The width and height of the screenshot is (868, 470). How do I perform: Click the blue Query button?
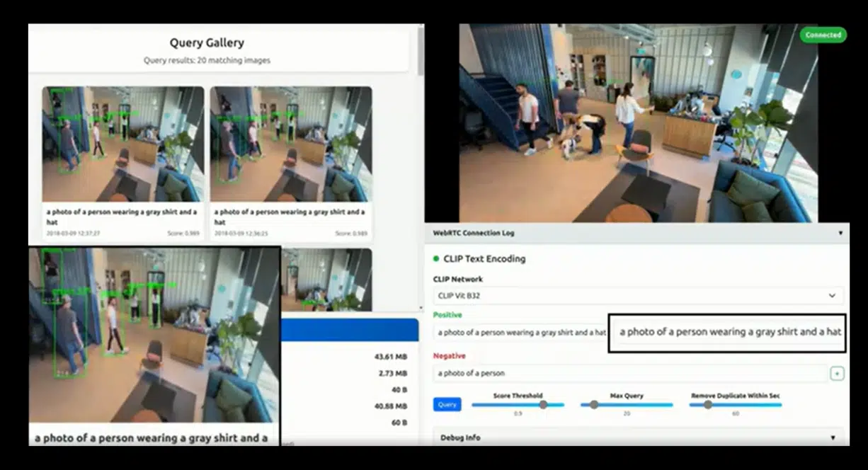click(447, 404)
